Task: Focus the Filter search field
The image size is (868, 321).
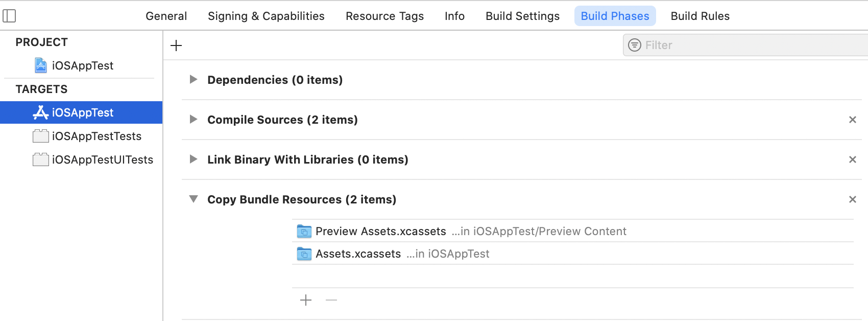Action: coord(745,45)
